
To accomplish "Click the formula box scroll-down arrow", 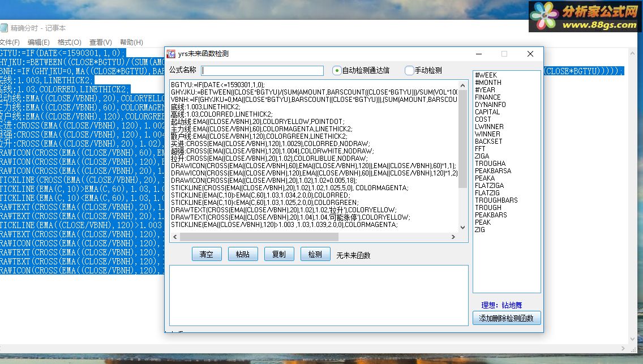I will [462, 228].
